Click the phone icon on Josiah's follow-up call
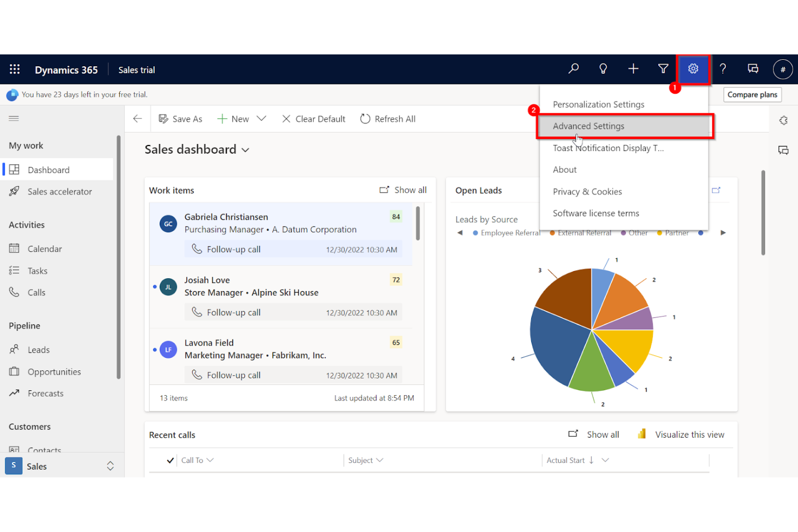Image resolution: width=798 pixels, height=532 pixels. click(197, 312)
